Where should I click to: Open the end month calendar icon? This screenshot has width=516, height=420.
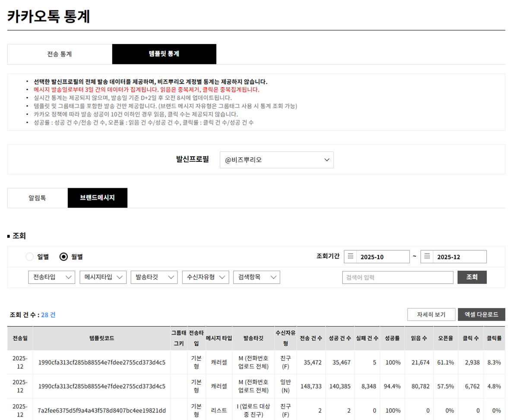(x=427, y=257)
